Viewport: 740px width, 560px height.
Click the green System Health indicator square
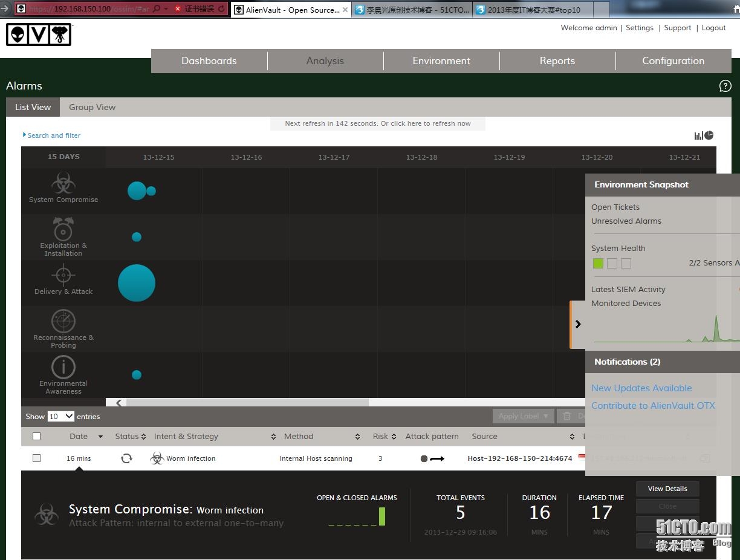[x=598, y=263]
